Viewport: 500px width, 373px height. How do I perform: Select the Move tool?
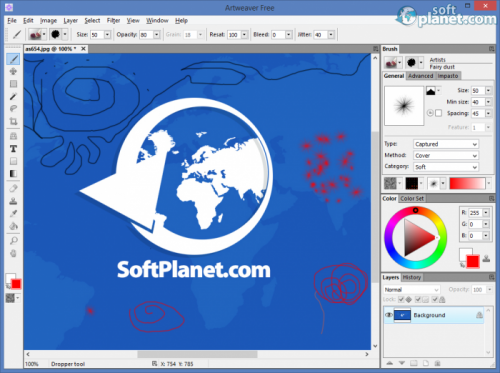coord(13,71)
